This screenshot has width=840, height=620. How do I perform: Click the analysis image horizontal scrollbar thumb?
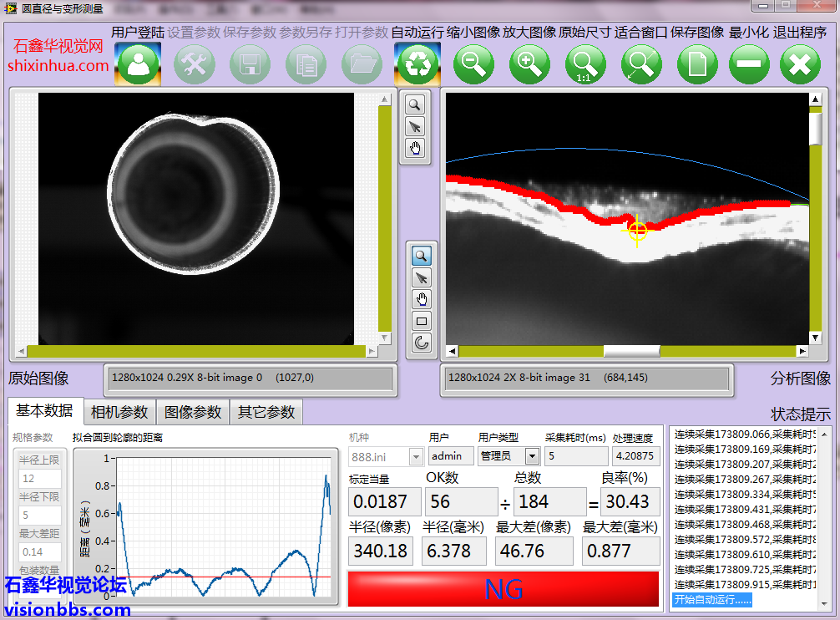[x=631, y=351]
